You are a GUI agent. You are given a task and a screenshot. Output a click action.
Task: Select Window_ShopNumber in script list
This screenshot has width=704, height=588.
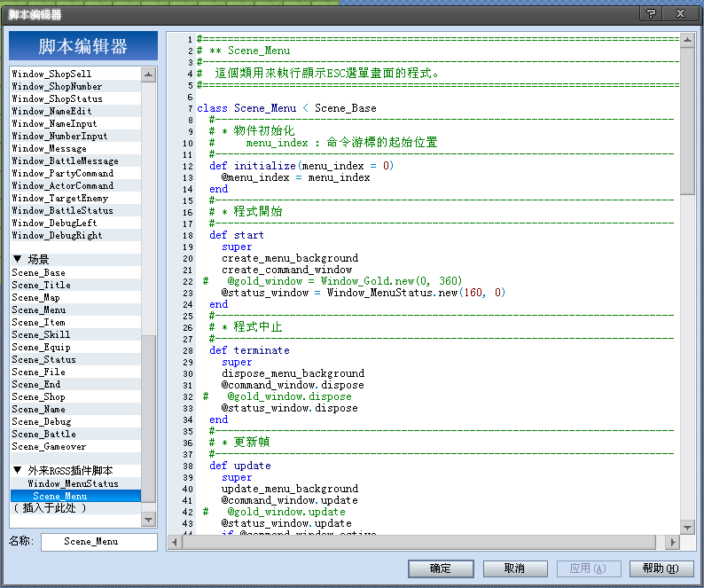coord(75,86)
